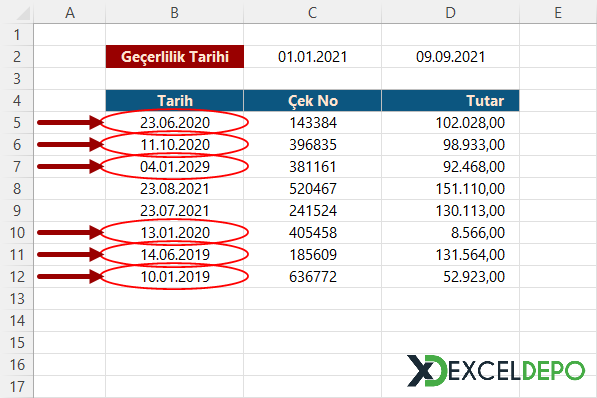Click the amount 131.564,00

pyautogui.click(x=450, y=255)
